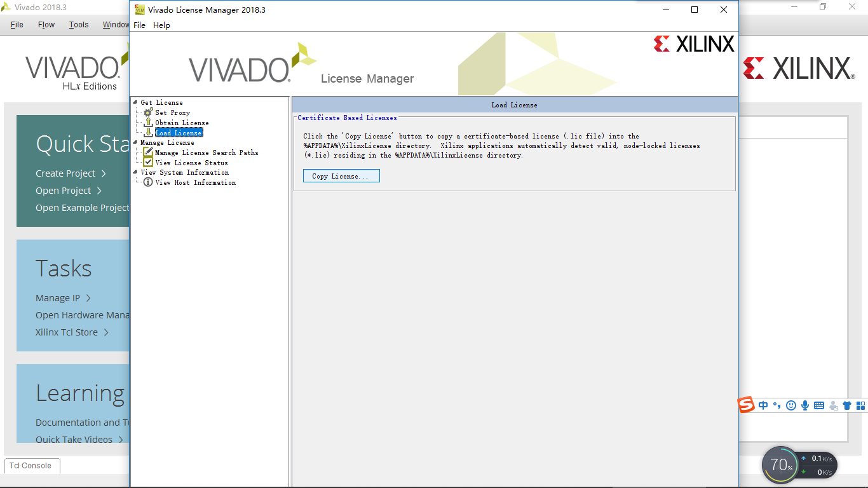Collapse the View System Information branch
Viewport: 868px width, 488px height.
(135, 172)
